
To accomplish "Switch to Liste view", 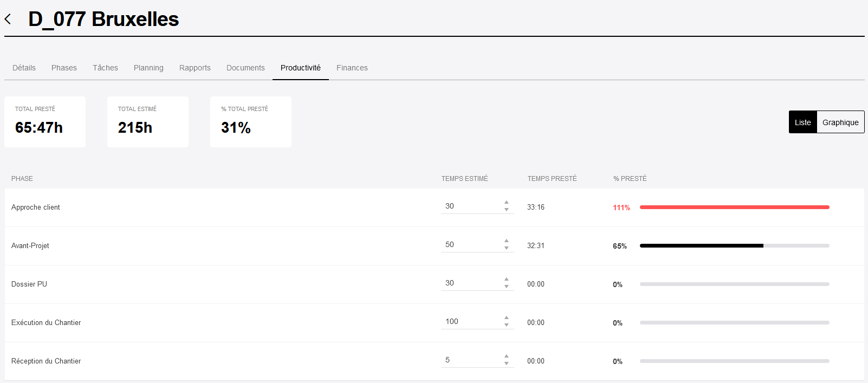I will click(803, 122).
